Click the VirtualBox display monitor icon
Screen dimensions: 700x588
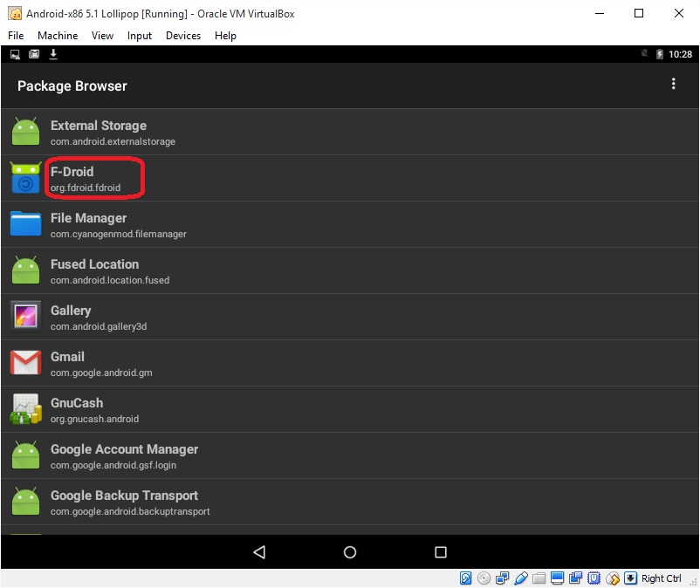click(557, 578)
